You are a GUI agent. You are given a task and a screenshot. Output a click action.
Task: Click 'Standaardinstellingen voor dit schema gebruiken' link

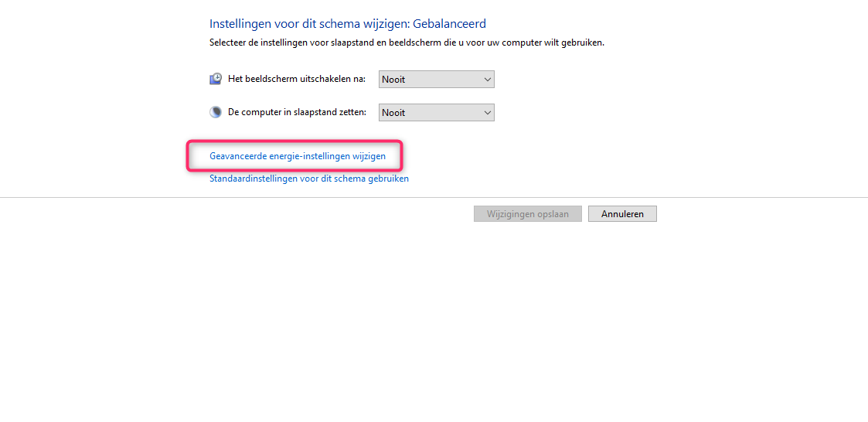coord(308,179)
